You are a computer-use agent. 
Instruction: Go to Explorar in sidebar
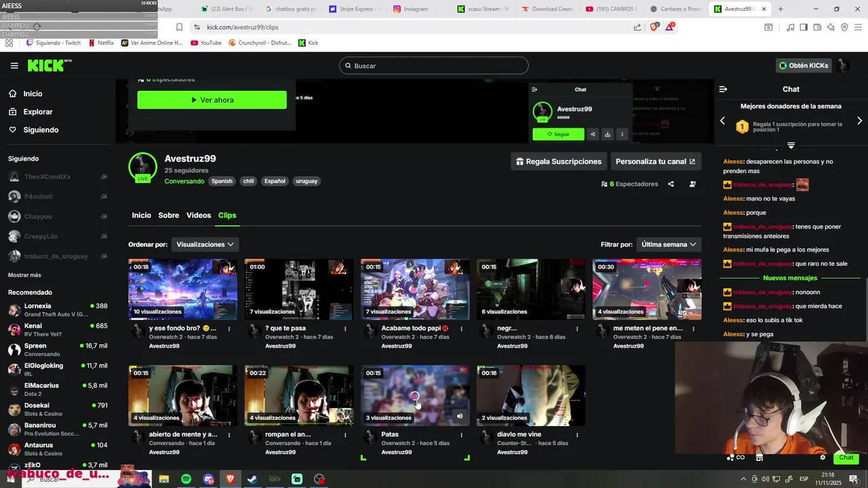point(38,112)
